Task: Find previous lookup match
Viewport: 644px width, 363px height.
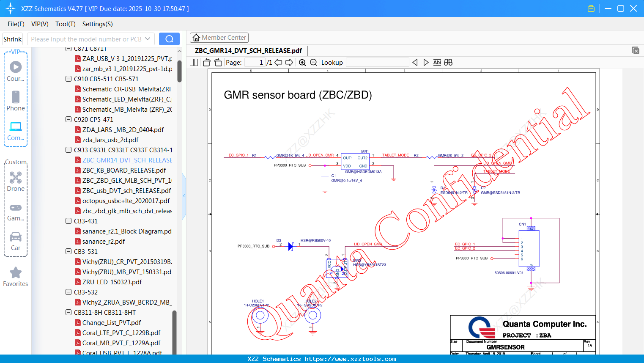Action: click(415, 62)
